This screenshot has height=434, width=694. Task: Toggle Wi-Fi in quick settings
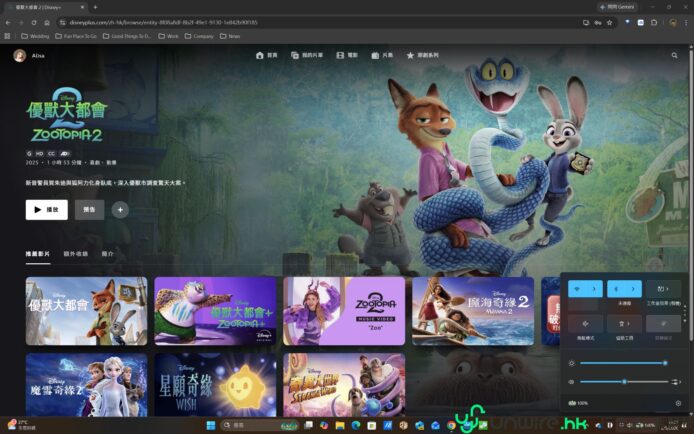pyautogui.click(x=577, y=289)
